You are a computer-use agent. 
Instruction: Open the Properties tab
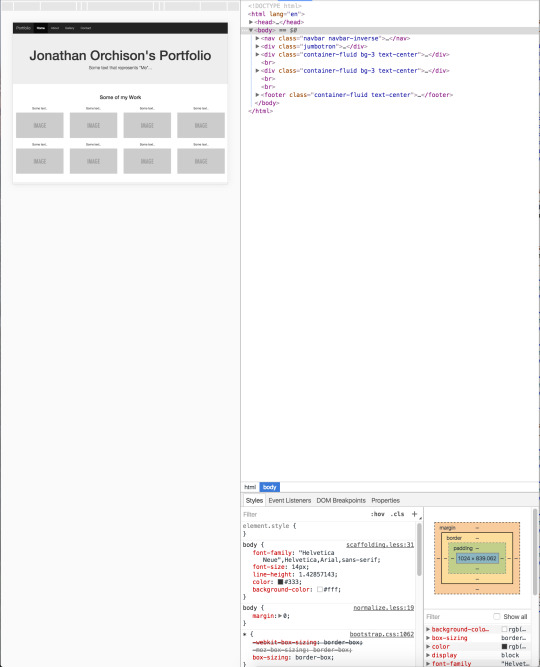pyautogui.click(x=386, y=500)
